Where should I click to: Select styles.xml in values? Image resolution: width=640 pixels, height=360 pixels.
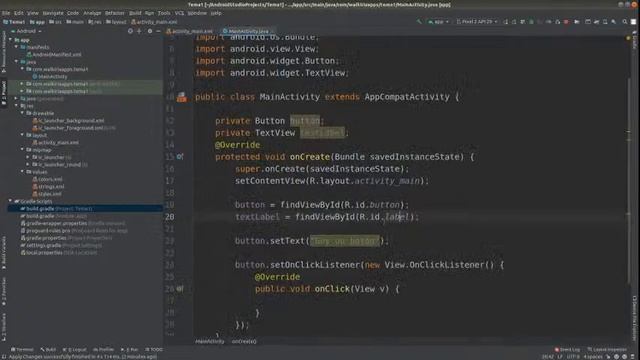[x=47, y=194]
